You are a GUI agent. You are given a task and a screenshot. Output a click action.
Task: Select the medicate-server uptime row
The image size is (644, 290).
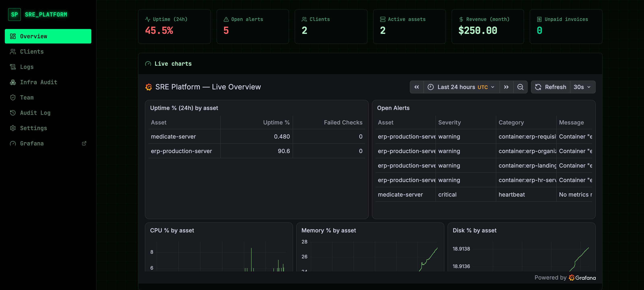(257, 137)
